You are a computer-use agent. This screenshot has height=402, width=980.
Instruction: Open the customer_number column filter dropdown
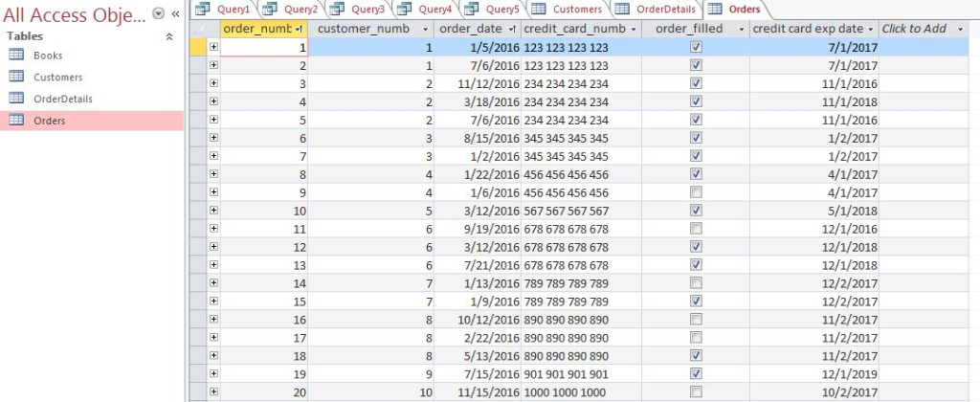click(426, 29)
